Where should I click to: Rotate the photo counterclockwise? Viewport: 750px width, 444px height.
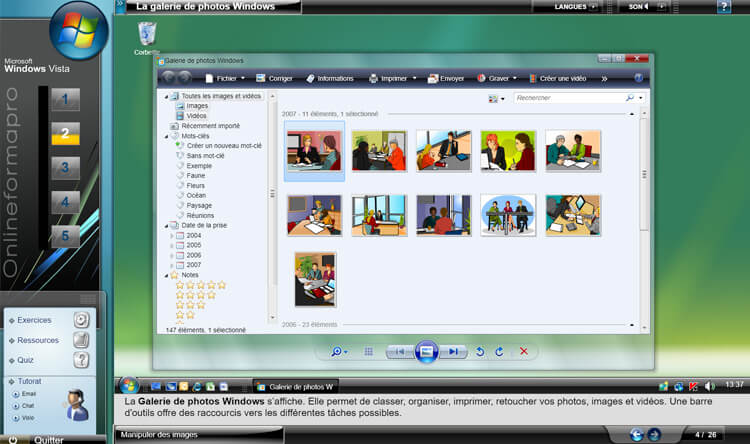coord(480,352)
